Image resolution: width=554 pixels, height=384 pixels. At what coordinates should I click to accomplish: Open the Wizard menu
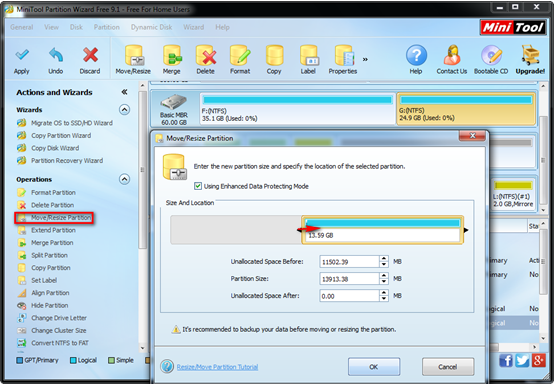point(194,27)
